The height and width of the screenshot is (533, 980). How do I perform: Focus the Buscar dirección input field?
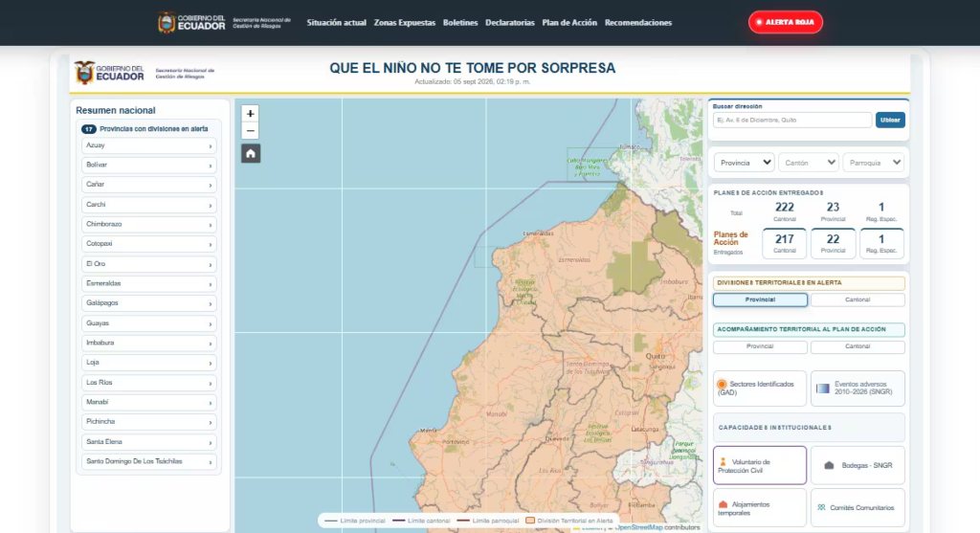point(791,120)
